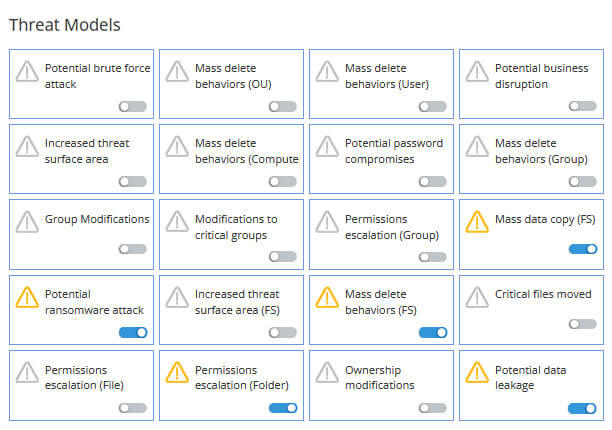The image size is (612, 430).
Task: Switch off Permissions escalation (Folder) toggle
Action: [x=283, y=408]
